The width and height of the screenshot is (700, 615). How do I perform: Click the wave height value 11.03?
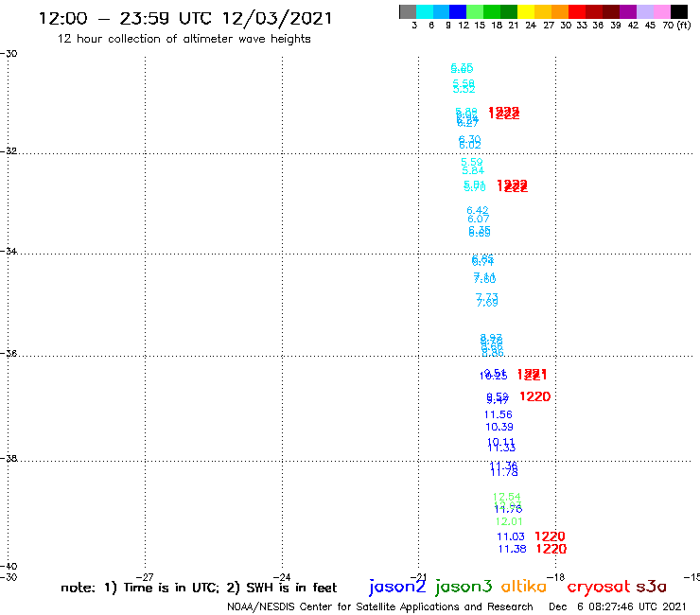[511, 536]
